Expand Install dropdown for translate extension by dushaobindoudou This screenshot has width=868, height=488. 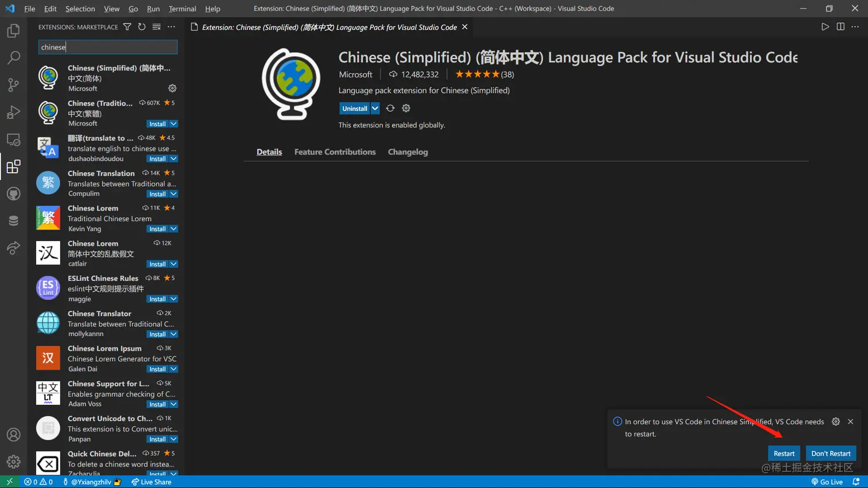click(173, 159)
